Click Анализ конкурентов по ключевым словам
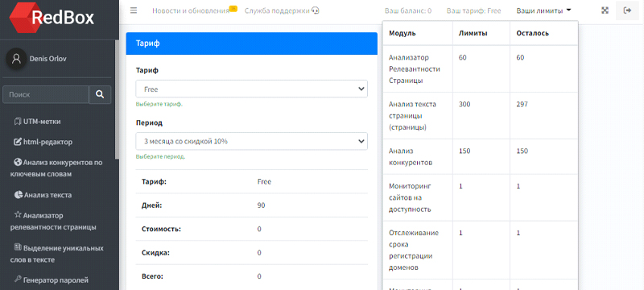This screenshot has width=644, height=290. point(56,168)
